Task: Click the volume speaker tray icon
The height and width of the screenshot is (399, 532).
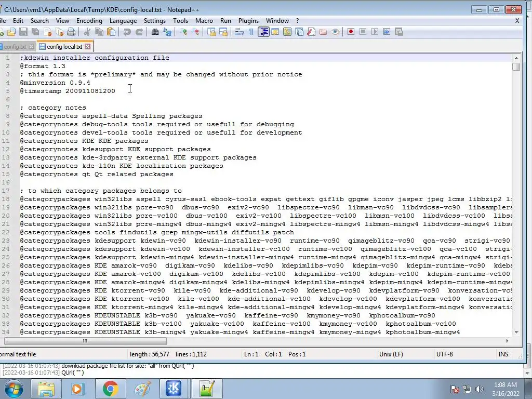Action: click(479, 389)
